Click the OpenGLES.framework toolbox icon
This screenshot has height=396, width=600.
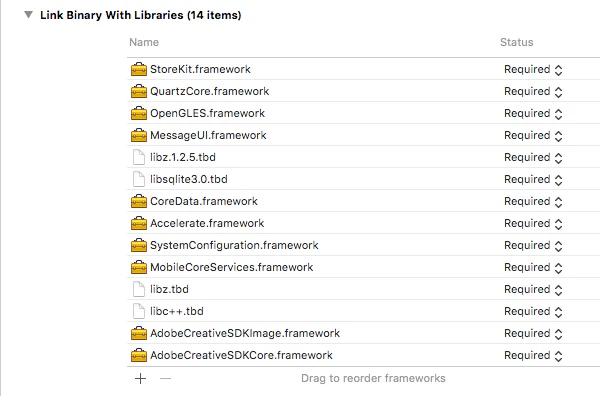coord(139,113)
